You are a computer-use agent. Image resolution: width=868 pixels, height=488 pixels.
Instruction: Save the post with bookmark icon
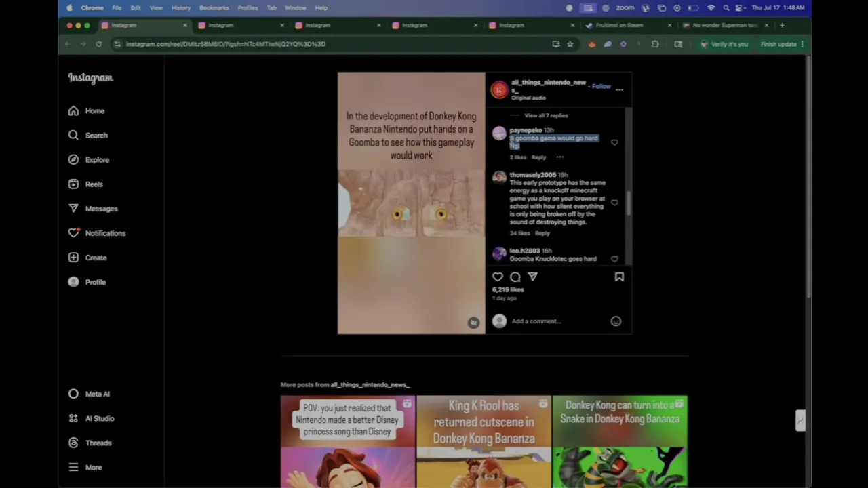coord(619,277)
